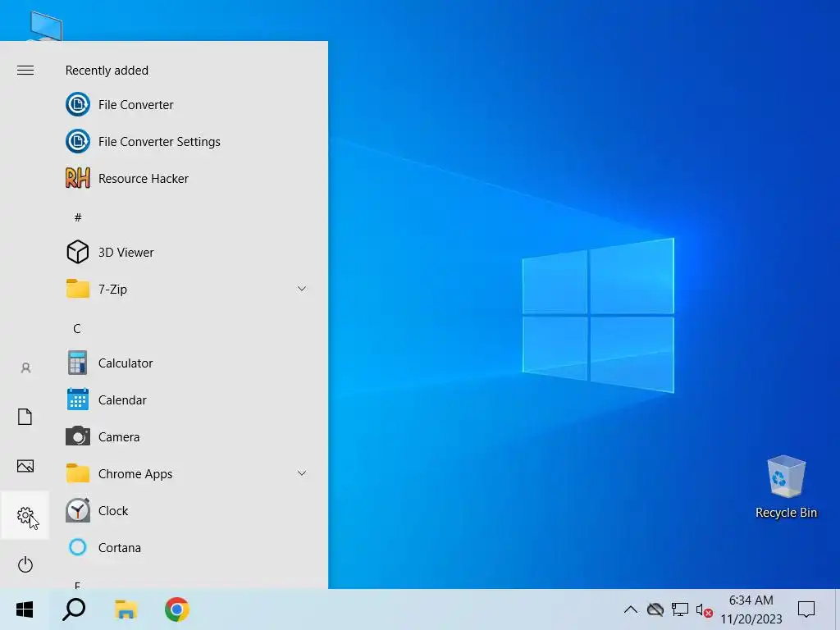The image size is (840, 630).
Task: Launch Resource Hacker
Action: click(186, 178)
